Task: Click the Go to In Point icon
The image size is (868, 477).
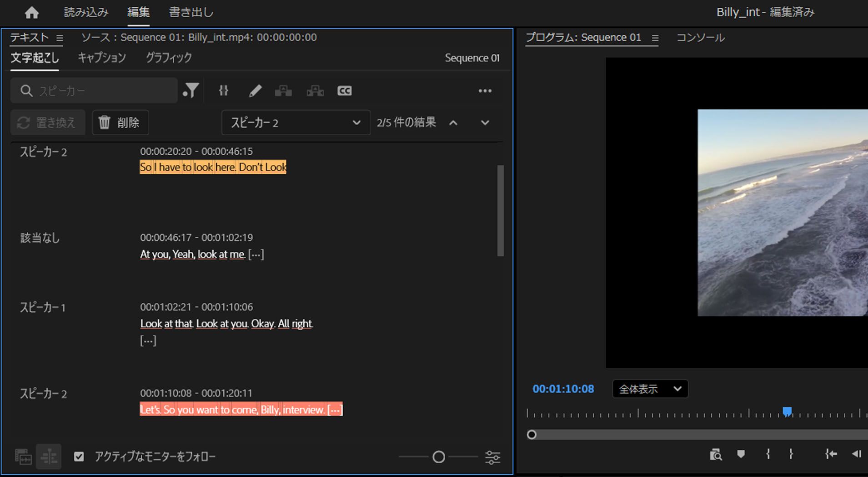Action: coord(831,454)
